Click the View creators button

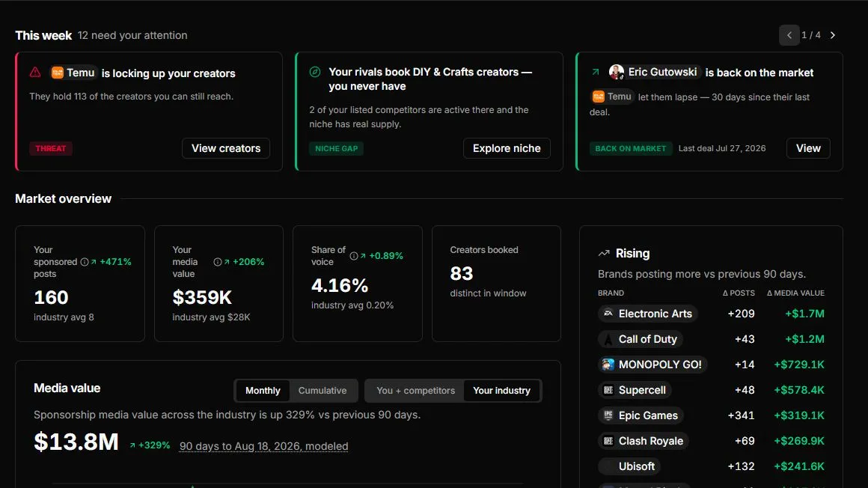coord(226,148)
